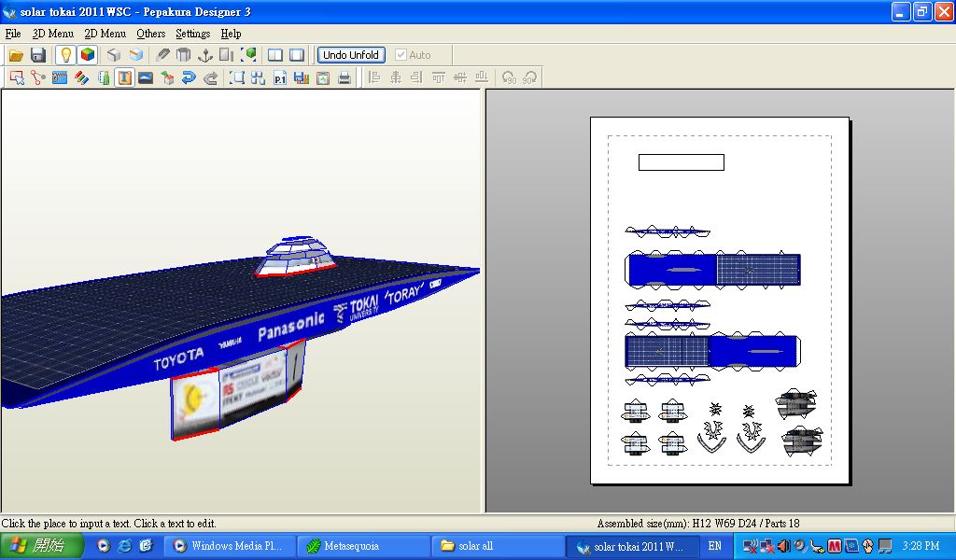Open the EN language selector in taskbar

(715, 546)
